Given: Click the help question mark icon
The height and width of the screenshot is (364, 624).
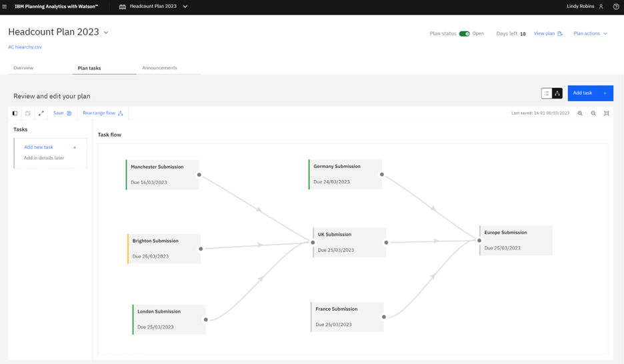Looking at the screenshot, I should tap(616, 7).
